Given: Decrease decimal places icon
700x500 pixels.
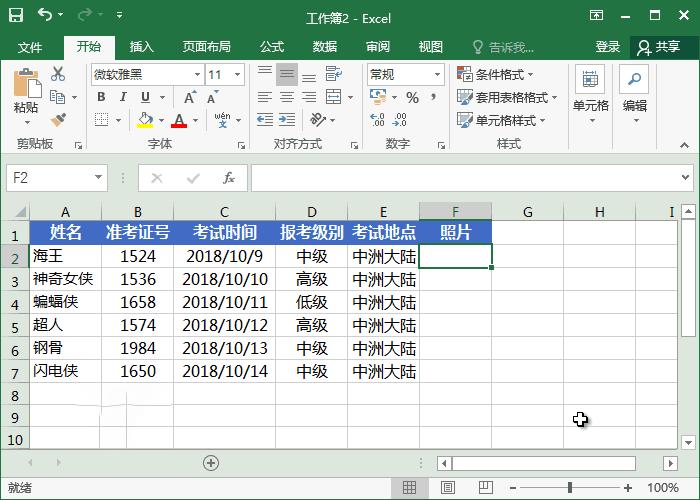Looking at the screenshot, I should click(x=400, y=120).
